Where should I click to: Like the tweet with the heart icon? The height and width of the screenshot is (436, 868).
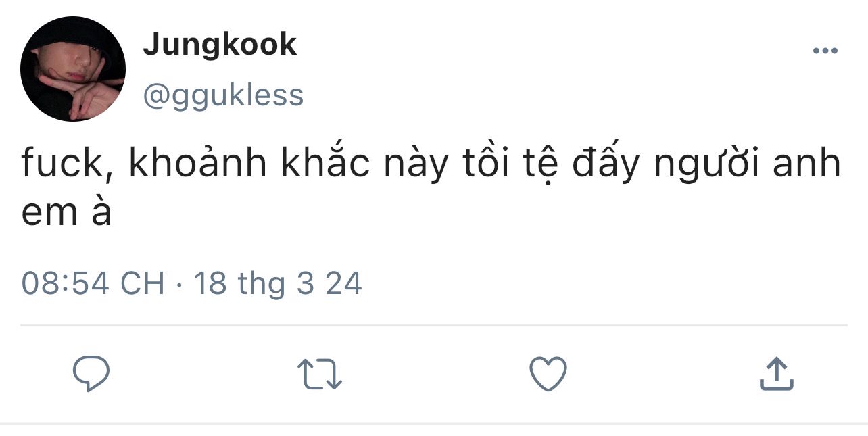click(548, 374)
